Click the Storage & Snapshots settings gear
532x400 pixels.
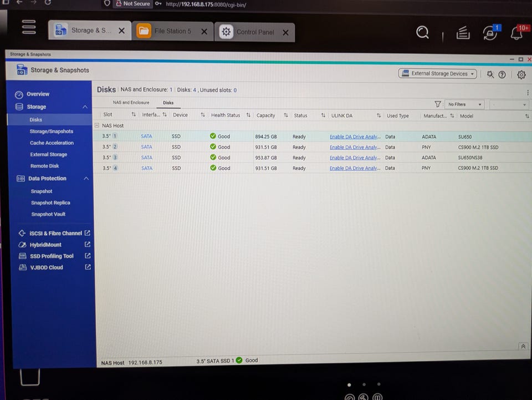[x=521, y=75]
